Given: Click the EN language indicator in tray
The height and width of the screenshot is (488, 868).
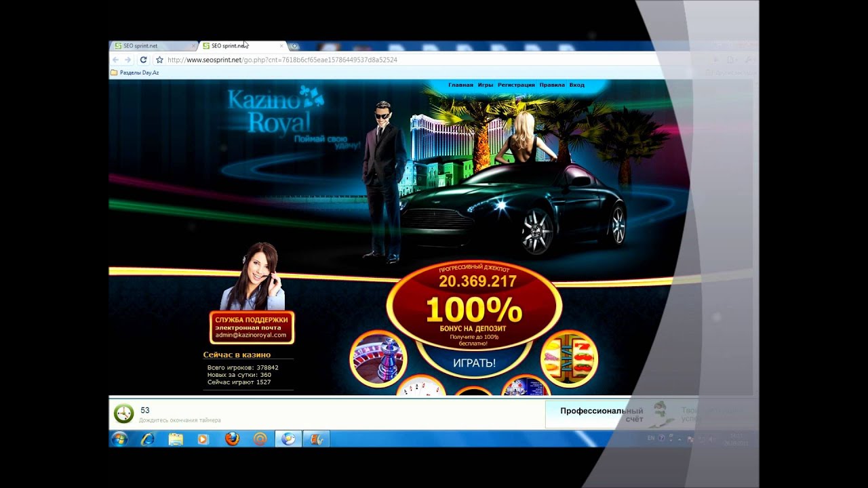Looking at the screenshot, I should (651, 439).
